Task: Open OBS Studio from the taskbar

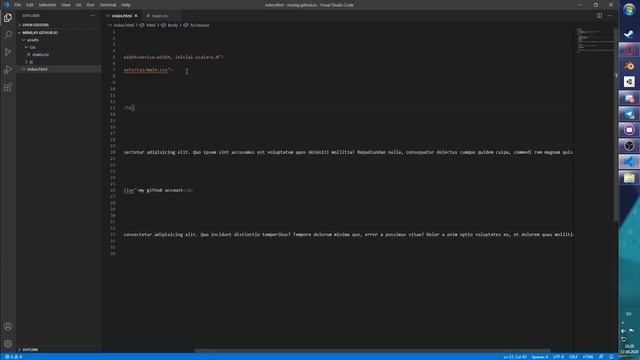Action: tap(629, 146)
